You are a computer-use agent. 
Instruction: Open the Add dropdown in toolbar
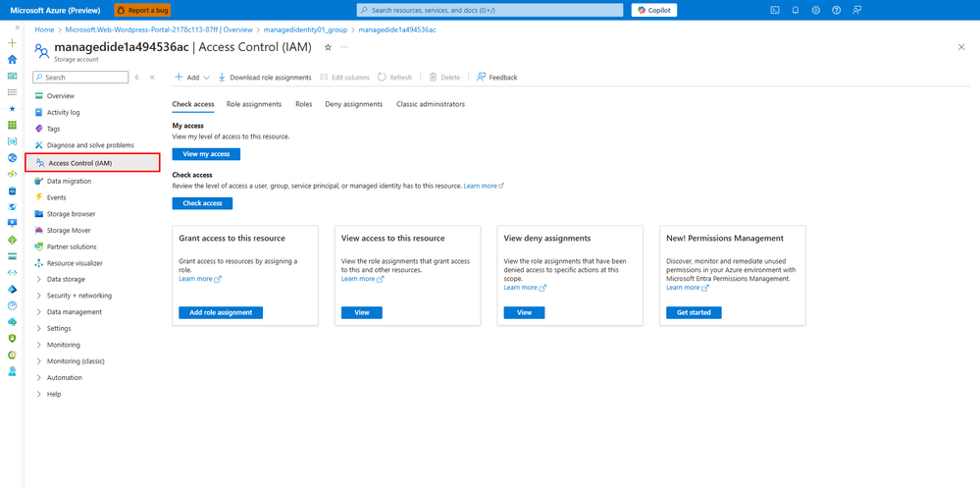192,78
